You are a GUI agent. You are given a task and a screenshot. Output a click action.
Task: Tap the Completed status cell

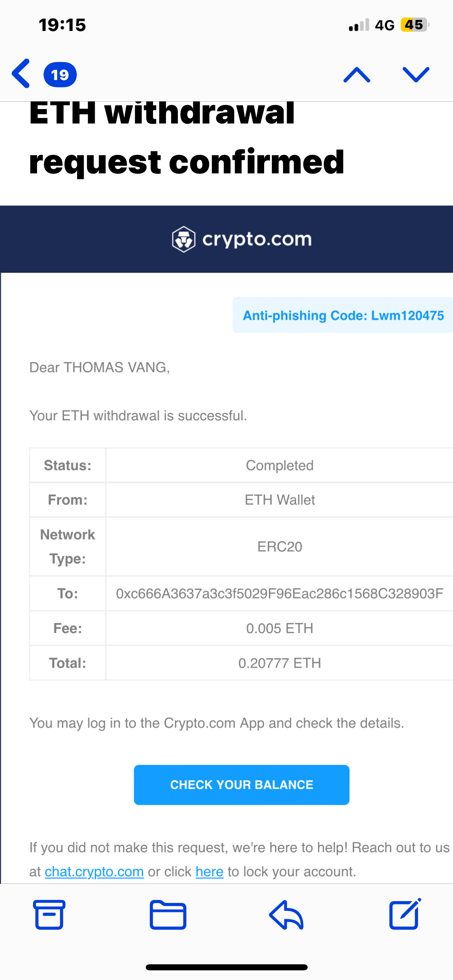coord(279,465)
